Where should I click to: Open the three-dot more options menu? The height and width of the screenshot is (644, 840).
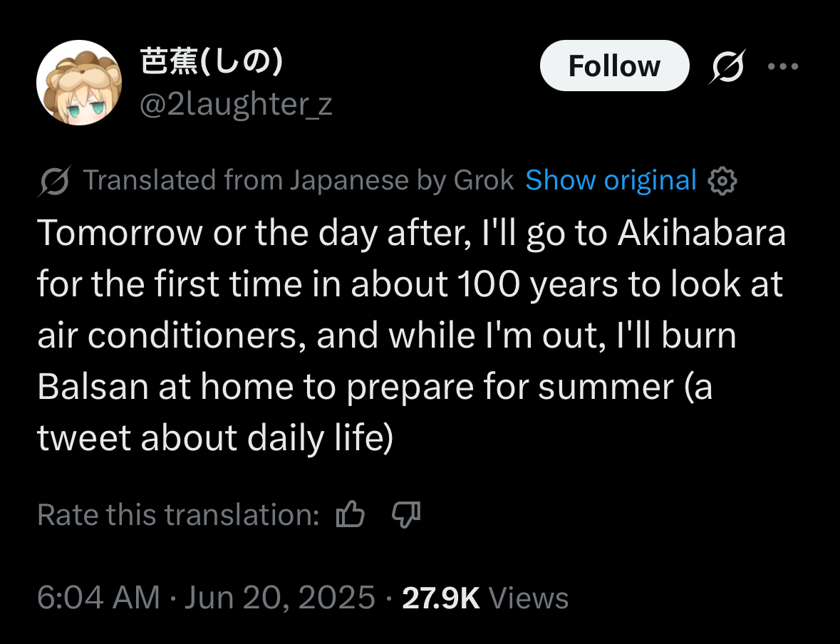[783, 66]
